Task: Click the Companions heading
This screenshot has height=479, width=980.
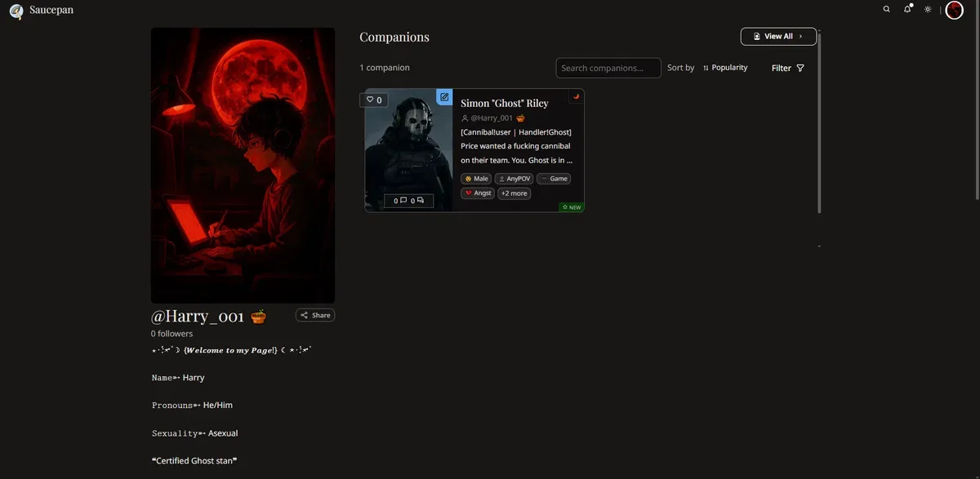Action: pyautogui.click(x=394, y=37)
